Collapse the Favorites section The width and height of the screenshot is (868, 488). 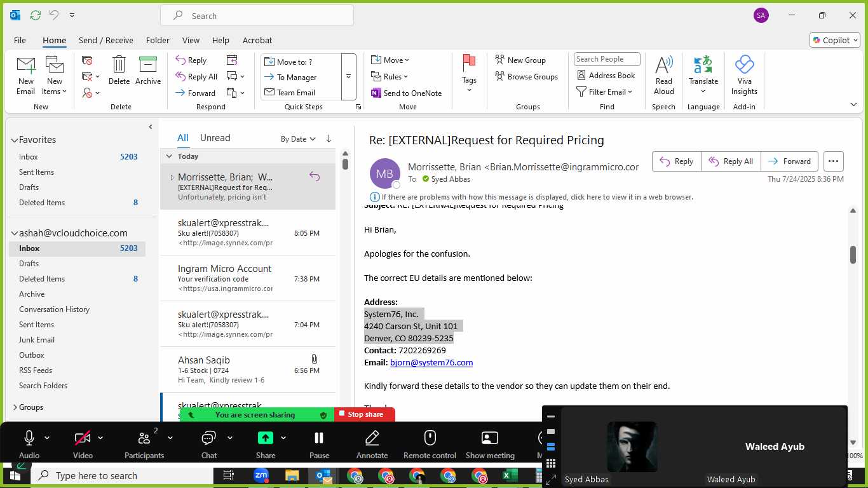tap(15, 140)
